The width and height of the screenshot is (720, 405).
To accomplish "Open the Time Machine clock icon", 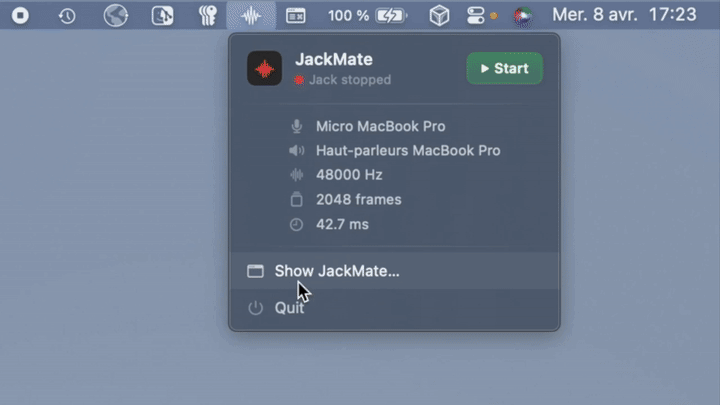I will (x=67, y=16).
